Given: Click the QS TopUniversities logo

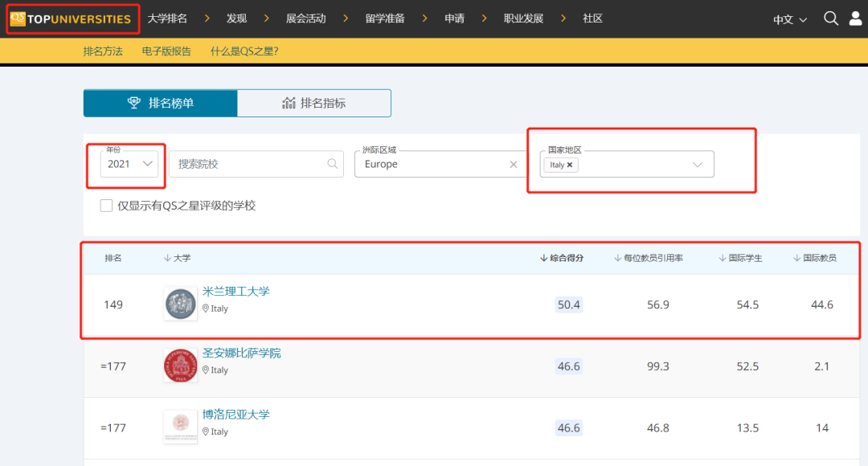Looking at the screenshot, I should click(x=71, y=18).
